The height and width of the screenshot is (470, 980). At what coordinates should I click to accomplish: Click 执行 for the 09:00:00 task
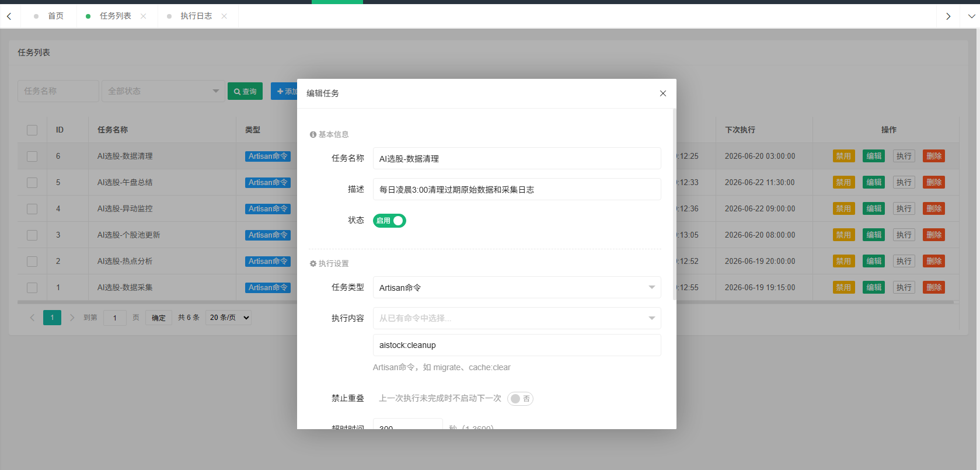pos(904,208)
